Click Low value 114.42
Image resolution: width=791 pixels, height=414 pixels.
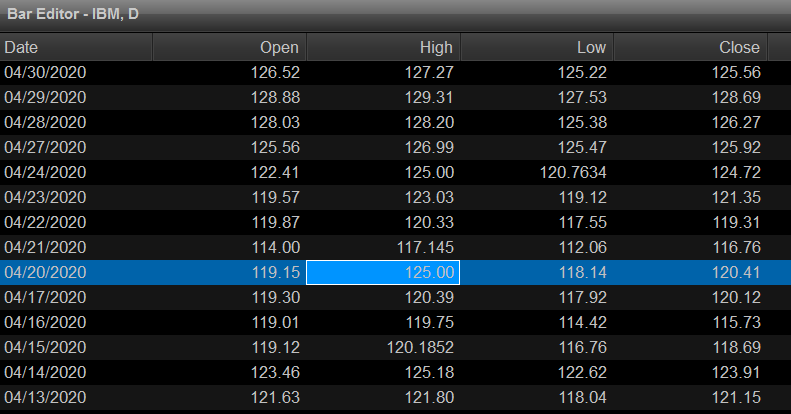582,322
